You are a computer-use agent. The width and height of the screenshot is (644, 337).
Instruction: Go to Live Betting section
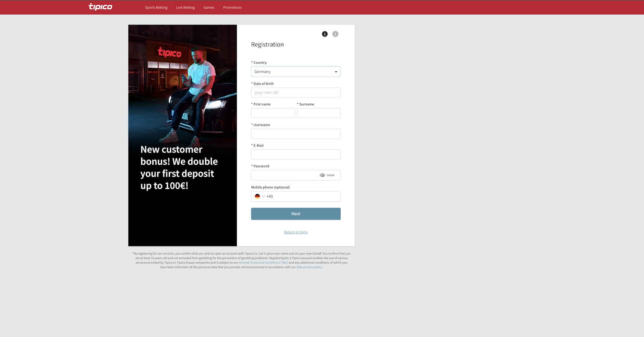tap(185, 8)
